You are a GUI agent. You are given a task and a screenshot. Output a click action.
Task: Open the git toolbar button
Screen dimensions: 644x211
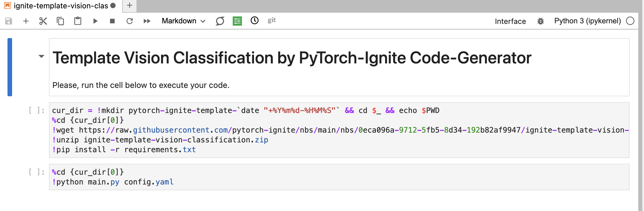coord(272,20)
